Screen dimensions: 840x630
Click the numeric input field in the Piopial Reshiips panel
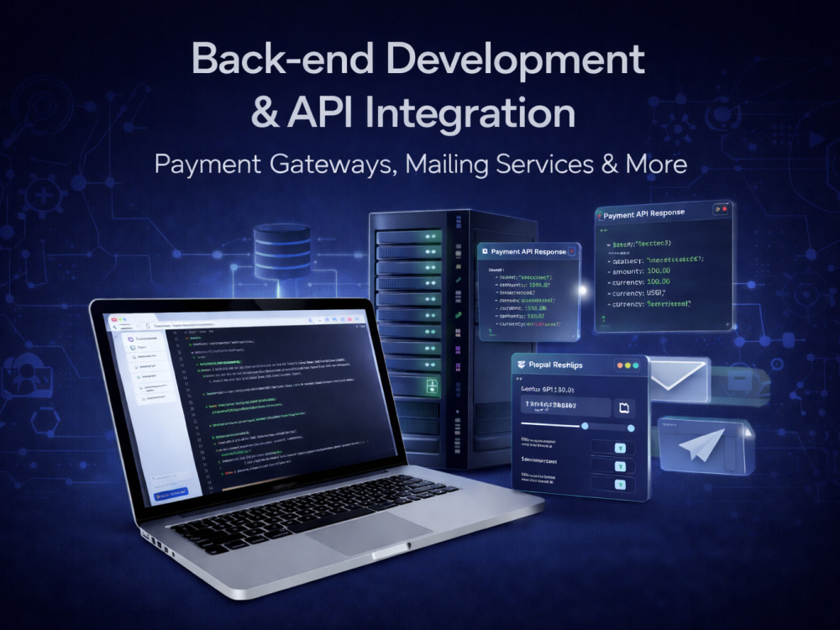(x=565, y=407)
